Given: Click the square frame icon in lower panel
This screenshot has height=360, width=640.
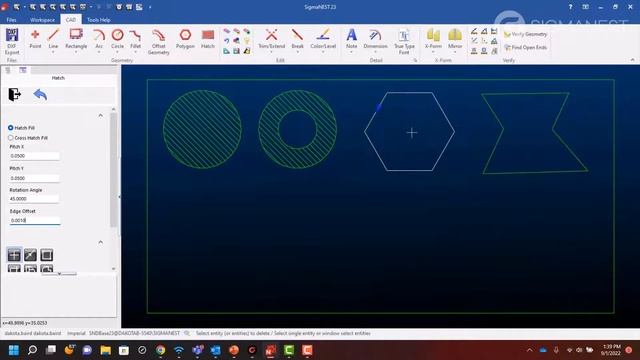Looking at the screenshot, I should [x=47, y=255].
